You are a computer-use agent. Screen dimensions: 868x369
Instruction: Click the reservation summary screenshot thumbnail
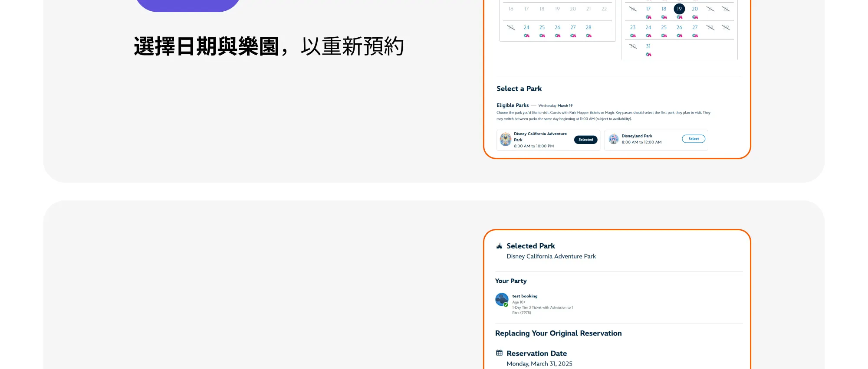tap(617, 299)
